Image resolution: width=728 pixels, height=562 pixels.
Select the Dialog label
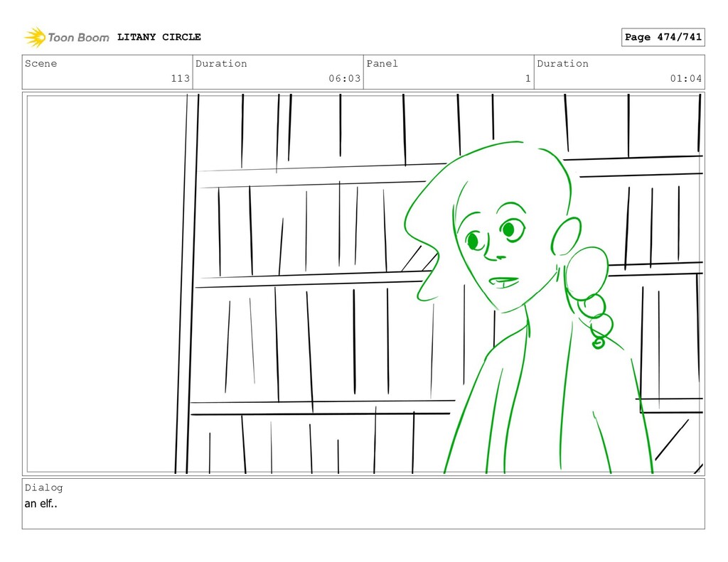(x=43, y=487)
